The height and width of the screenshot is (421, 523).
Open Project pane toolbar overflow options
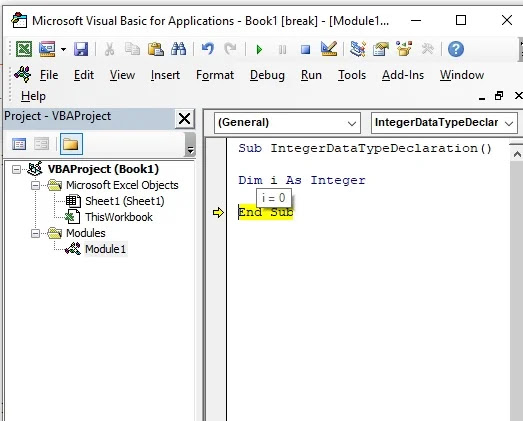tap(190, 145)
